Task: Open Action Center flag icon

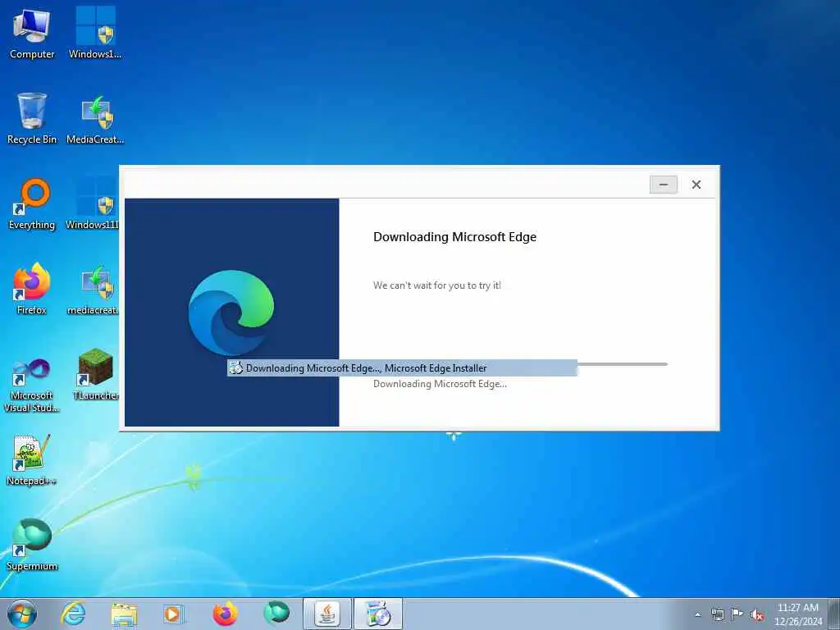Action: [x=737, y=614]
